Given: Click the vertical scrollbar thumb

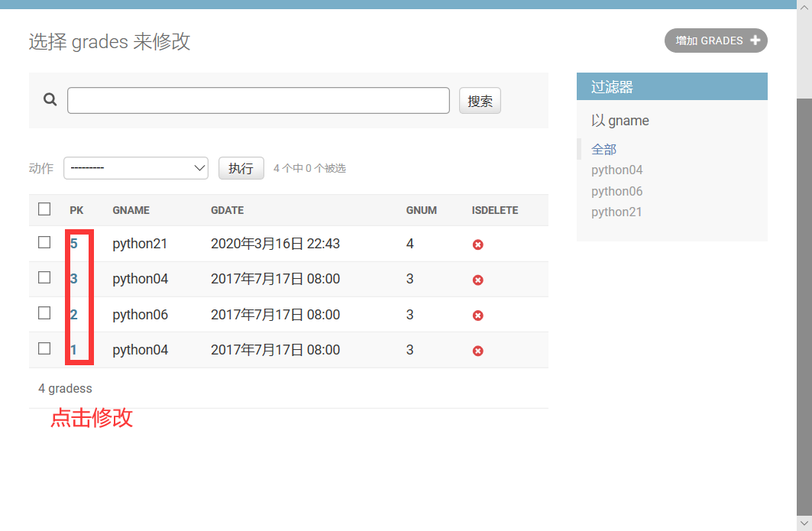Looking at the screenshot, I should pos(804,306).
